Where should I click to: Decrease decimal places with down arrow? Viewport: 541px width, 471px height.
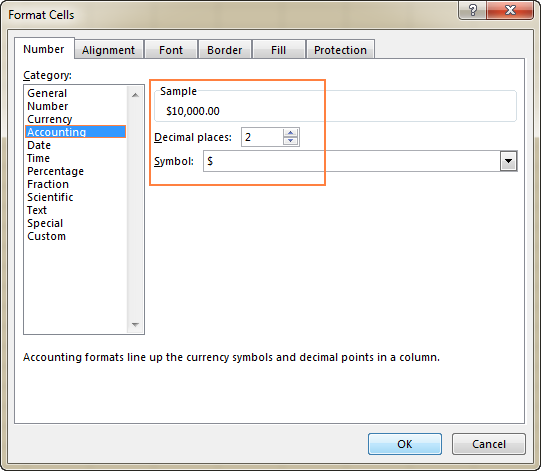[x=291, y=141]
